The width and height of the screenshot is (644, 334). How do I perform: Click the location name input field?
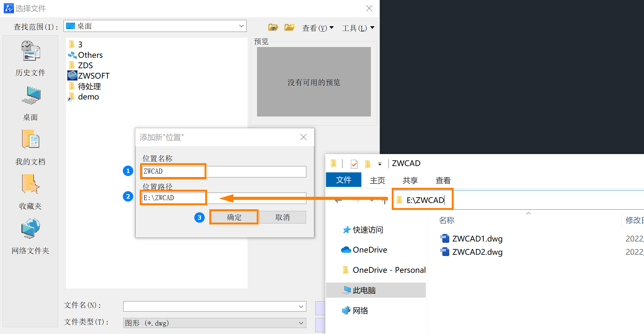tap(224, 171)
